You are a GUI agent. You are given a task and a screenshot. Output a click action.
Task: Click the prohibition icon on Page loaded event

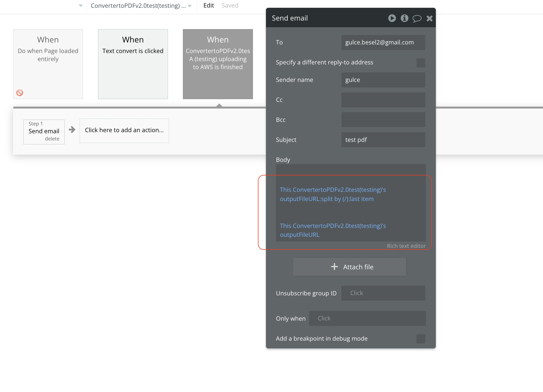(19, 92)
